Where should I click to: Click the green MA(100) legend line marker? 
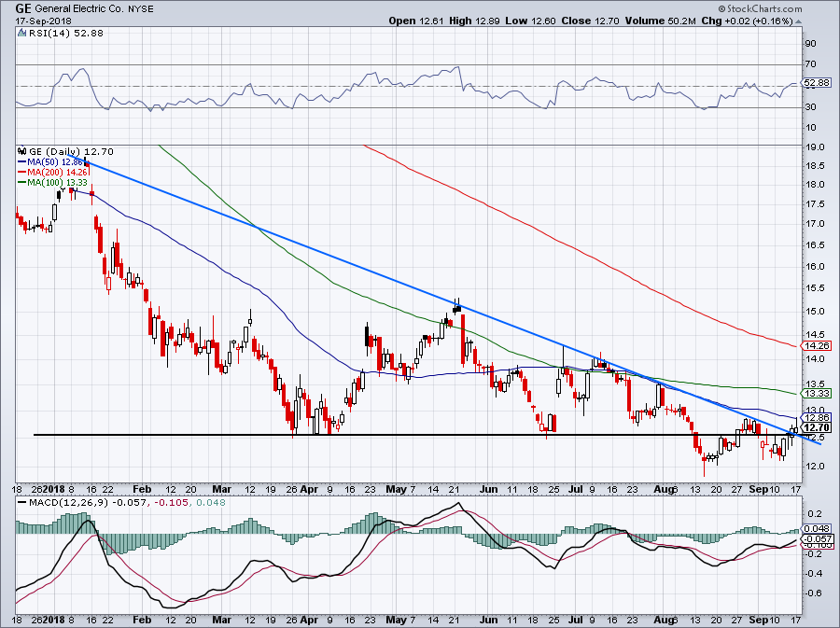tap(22, 183)
